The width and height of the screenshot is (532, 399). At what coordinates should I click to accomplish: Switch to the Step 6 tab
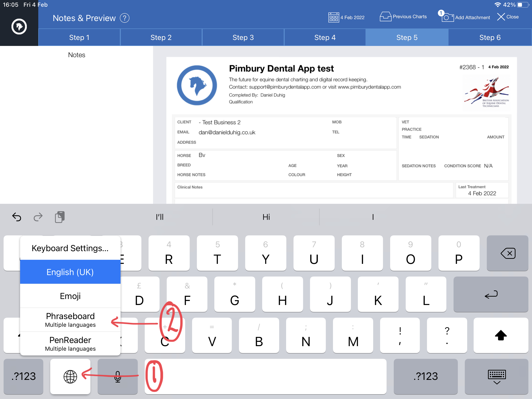[x=490, y=37]
